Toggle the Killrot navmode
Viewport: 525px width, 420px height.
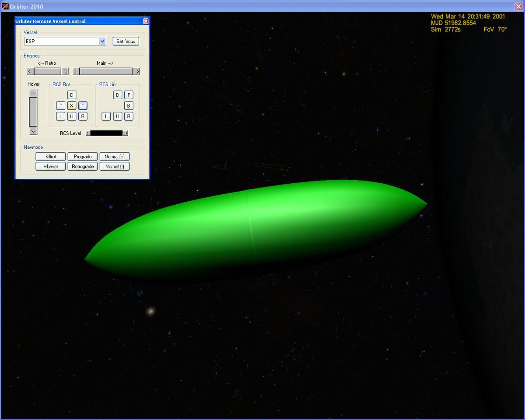pos(51,157)
